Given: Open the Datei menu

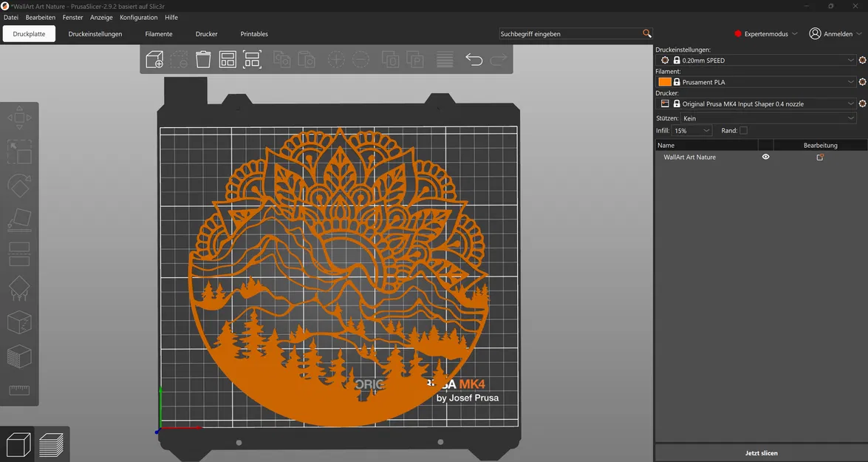Looking at the screenshot, I should tap(11, 17).
